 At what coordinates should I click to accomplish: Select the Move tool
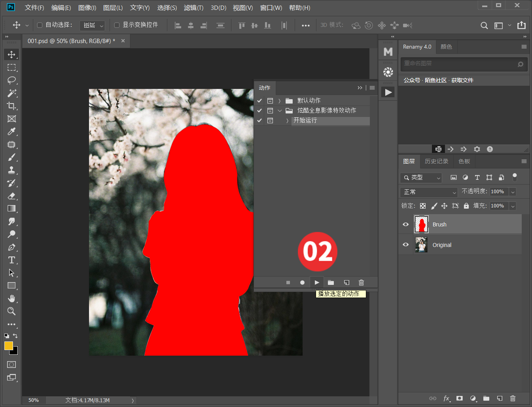(11, 55)
